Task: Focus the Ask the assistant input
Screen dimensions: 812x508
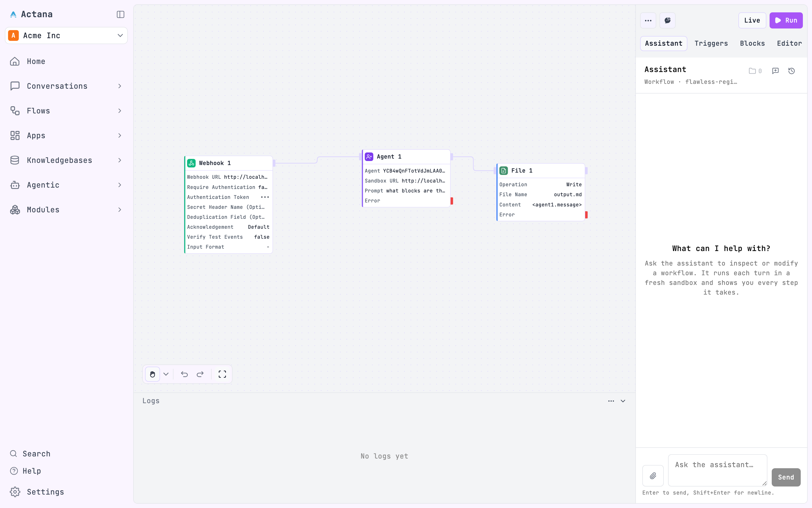Action: click(x=717, y=470)
